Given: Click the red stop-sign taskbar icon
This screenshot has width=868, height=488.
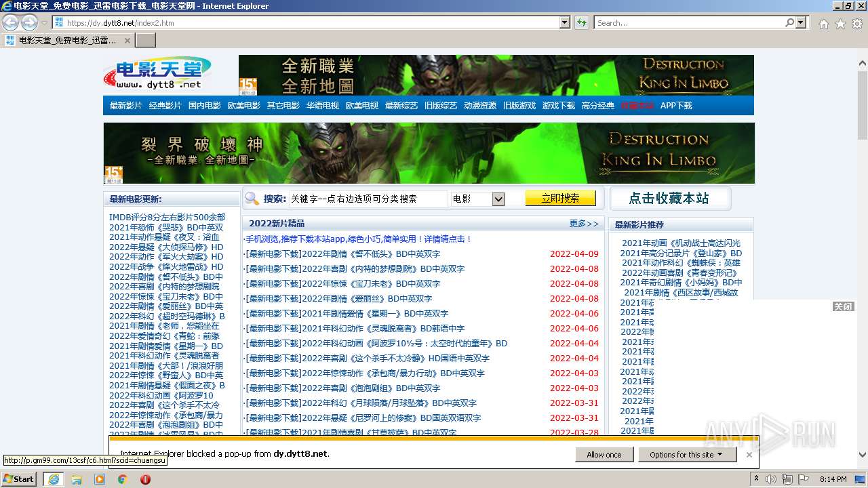Looking at the screenshot, I should [x=145, y=479].
